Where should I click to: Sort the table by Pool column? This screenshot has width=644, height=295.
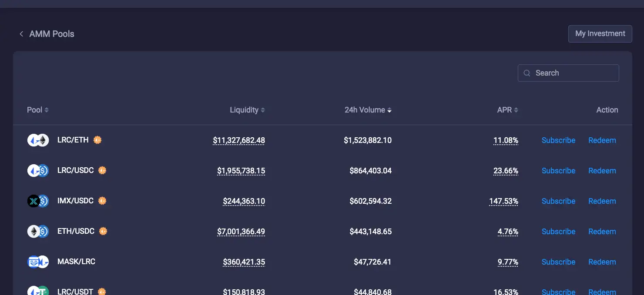[x=38, y=110]
